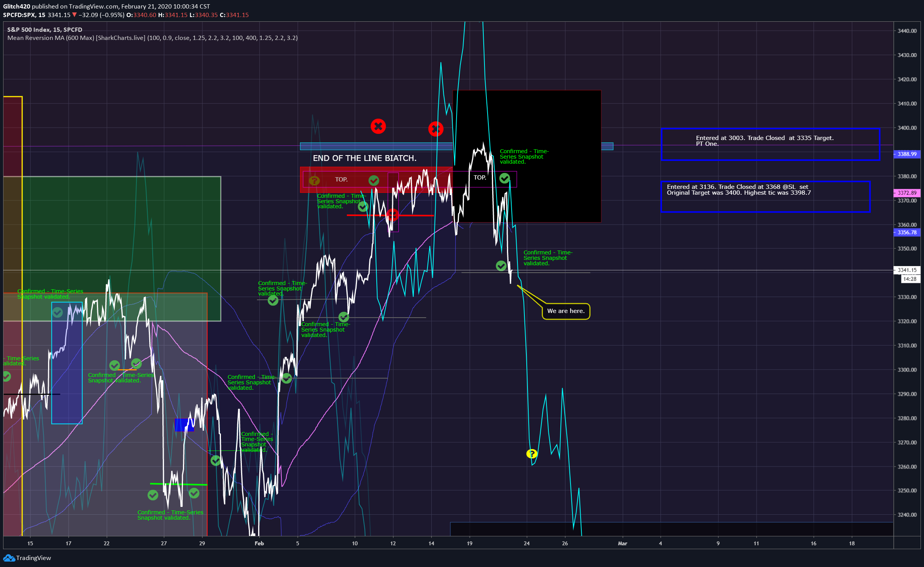Select the green checkmark under the right end of green line

click(194, 493)
